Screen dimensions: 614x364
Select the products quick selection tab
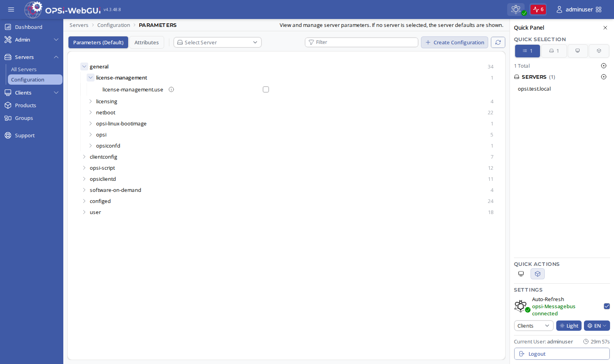[x=599, y=51]
